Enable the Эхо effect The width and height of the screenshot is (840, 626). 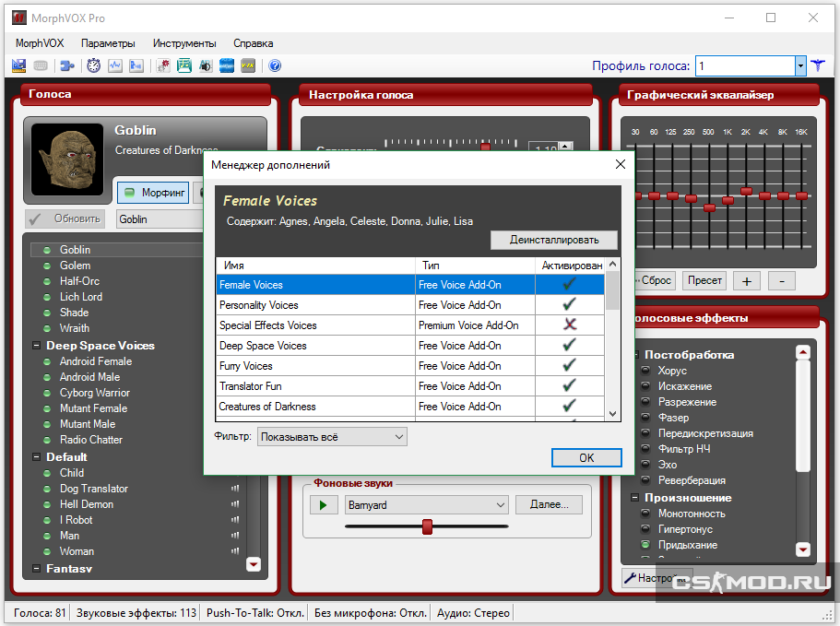646,465
